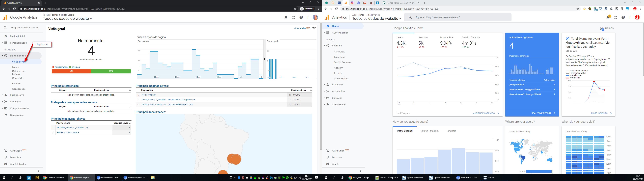This screenshot has height=181, width=644.
Task: Click help question mark icon in right window
Action: 623,17
